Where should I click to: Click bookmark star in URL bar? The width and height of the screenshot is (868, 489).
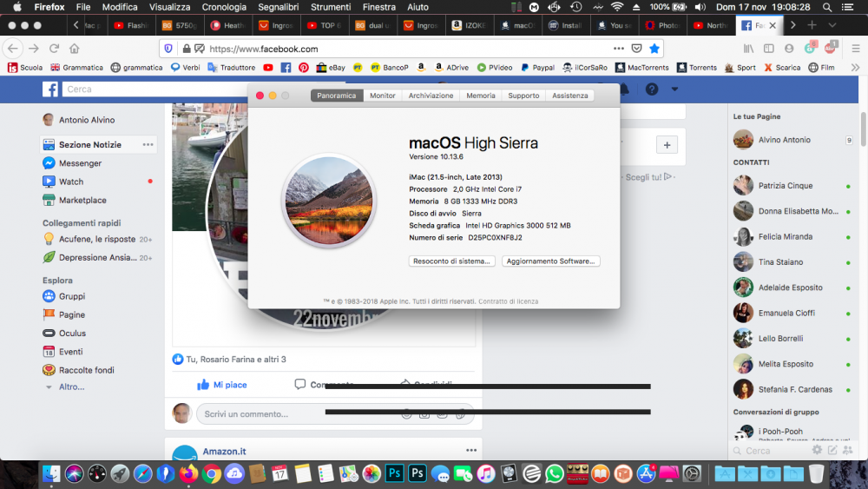(654, 49)
